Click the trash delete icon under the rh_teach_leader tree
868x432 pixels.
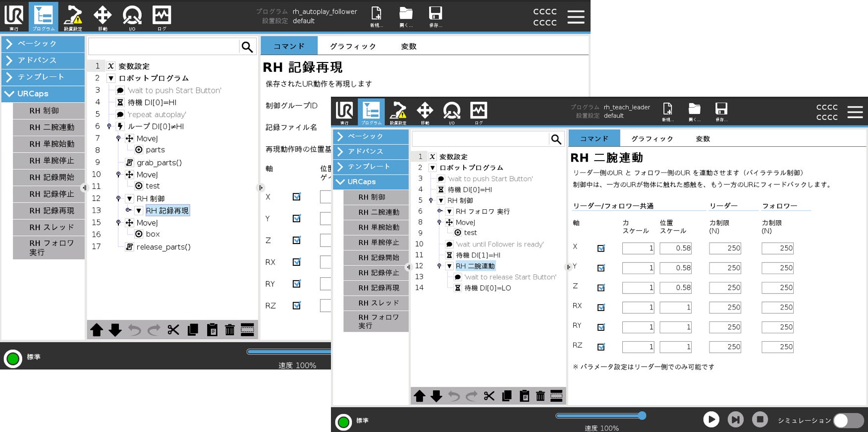point(541,396)
